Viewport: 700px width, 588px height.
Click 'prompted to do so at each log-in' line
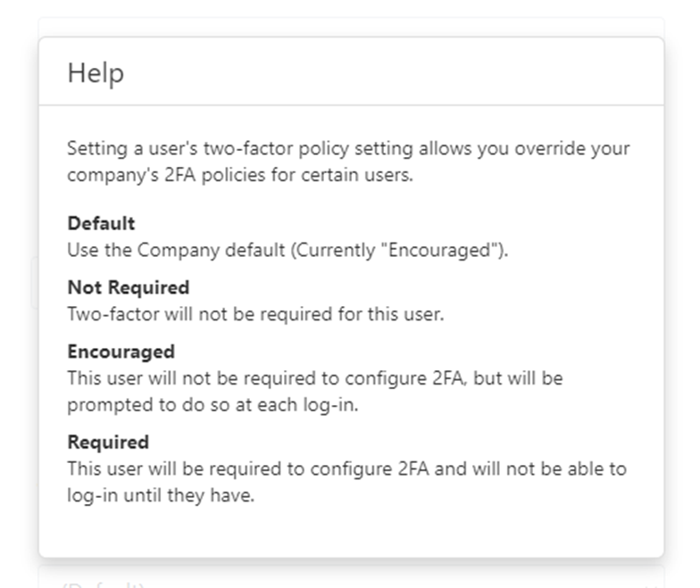(x=212, y=405)
